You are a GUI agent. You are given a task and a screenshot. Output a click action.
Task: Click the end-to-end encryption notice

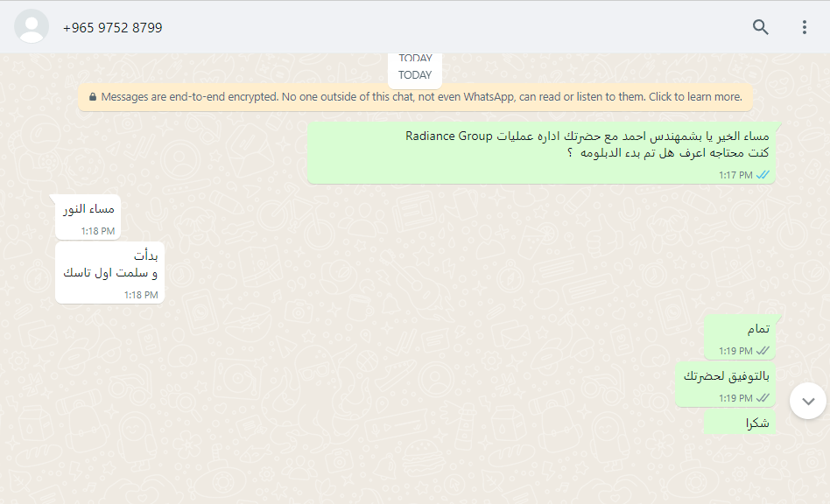[x=416, y=97]
